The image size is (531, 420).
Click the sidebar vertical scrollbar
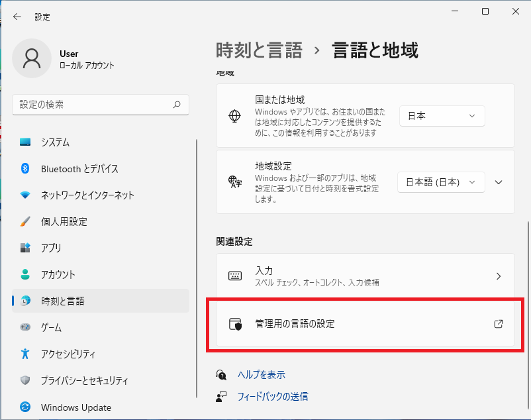click(x=197, y=268)
